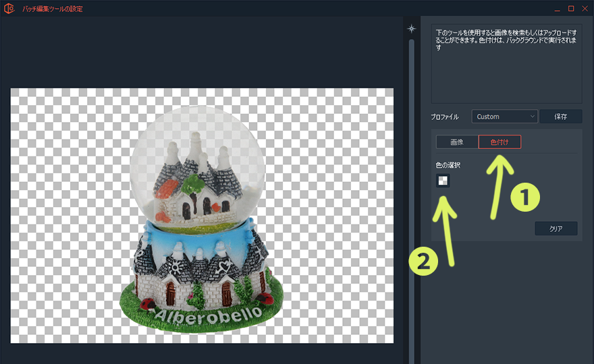
Task: Open the Custom profile dropdown
Action: 504,117
